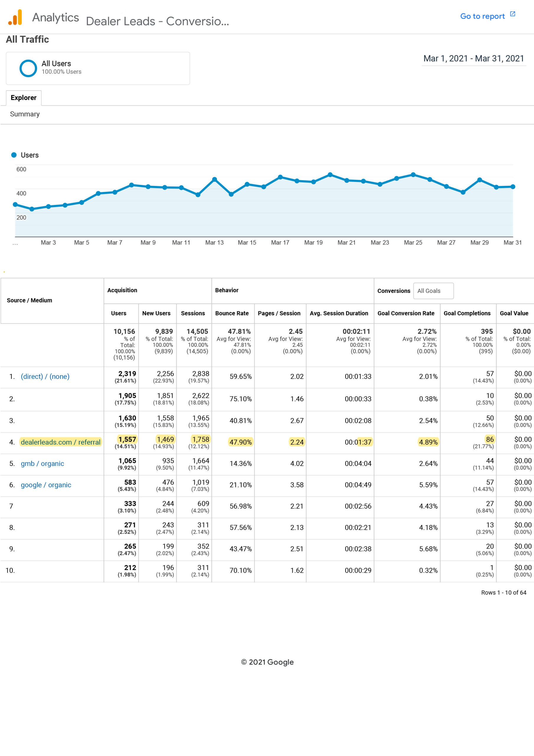Click the 4.02 pages per session cell
This screenshot has height=756, width=534.
pos(297,463)
